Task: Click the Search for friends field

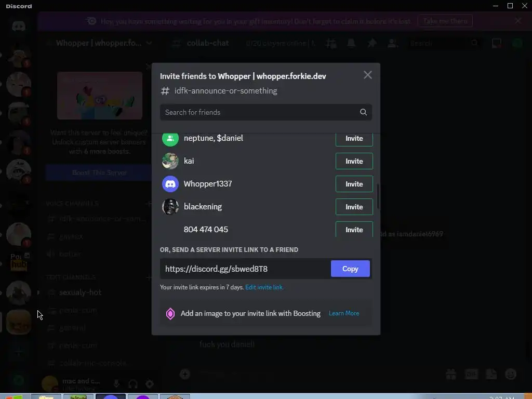Action: (x=265, y=112)
